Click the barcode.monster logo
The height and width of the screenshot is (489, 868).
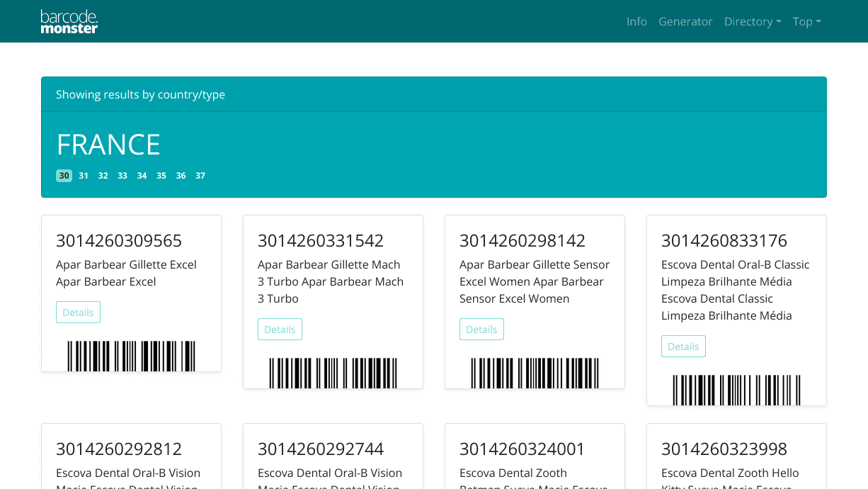[69, 21]
